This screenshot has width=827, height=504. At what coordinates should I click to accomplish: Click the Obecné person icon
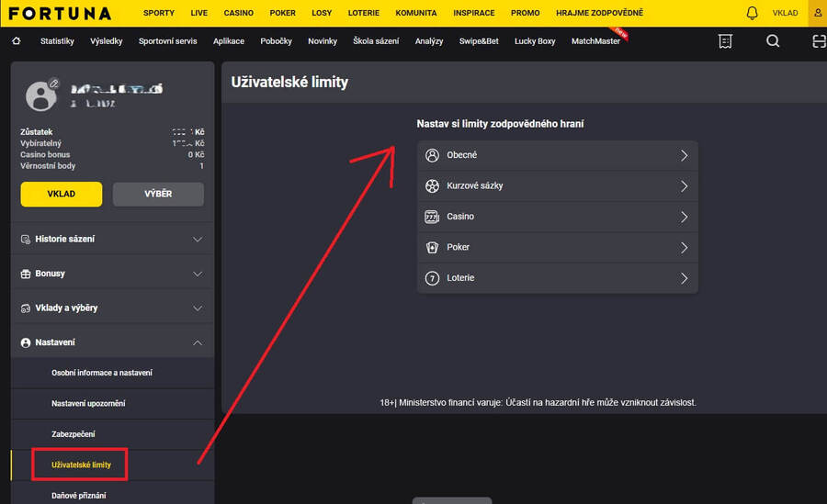(432, 155)
